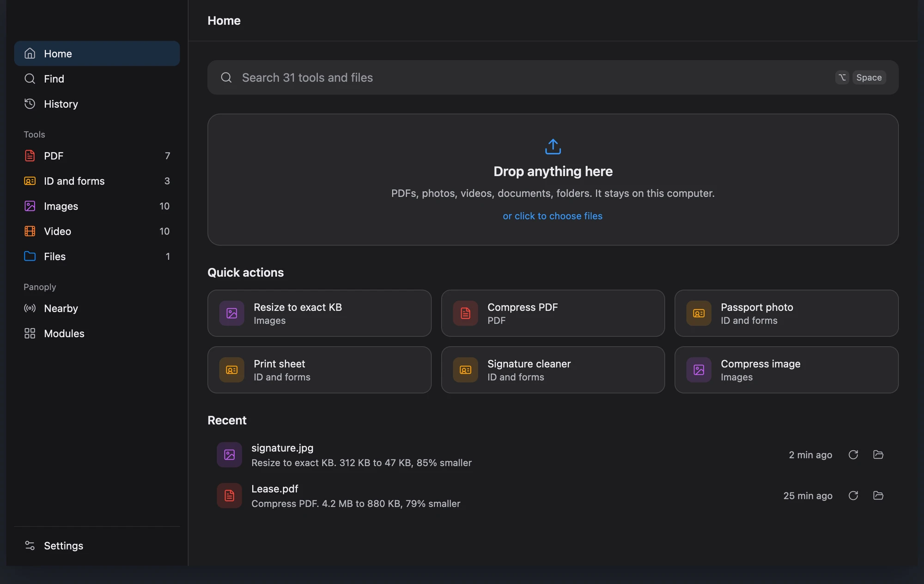This screenshot has height=584, width=924.
Task: Select the Files tools category
Action: point(97,256)
